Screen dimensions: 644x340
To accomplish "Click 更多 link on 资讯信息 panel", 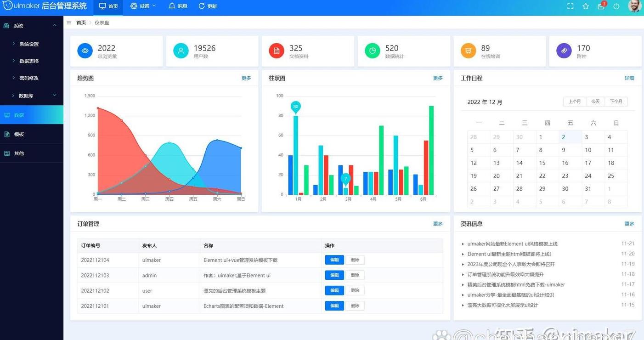I will (x=629, y=224).
